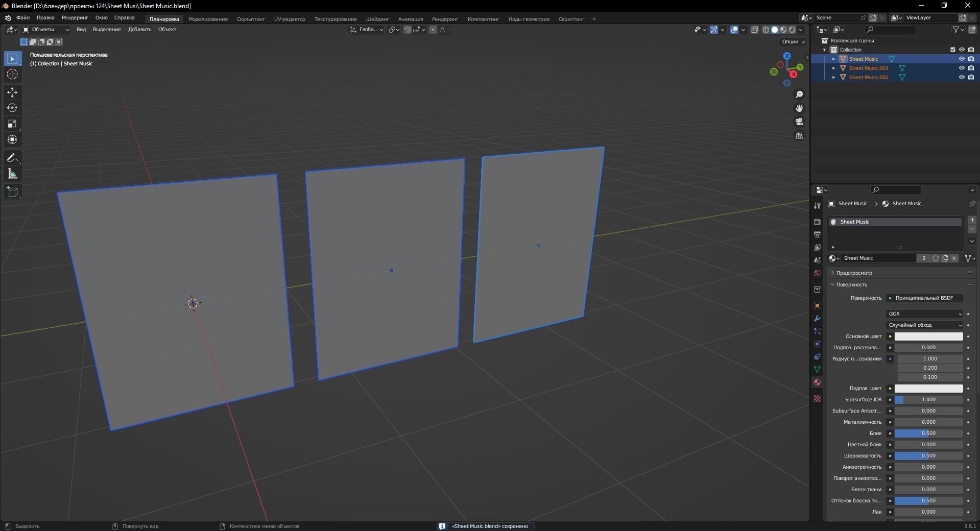Open the Выделение header menu
980x531 pixels.
click(x=107, y=30)
